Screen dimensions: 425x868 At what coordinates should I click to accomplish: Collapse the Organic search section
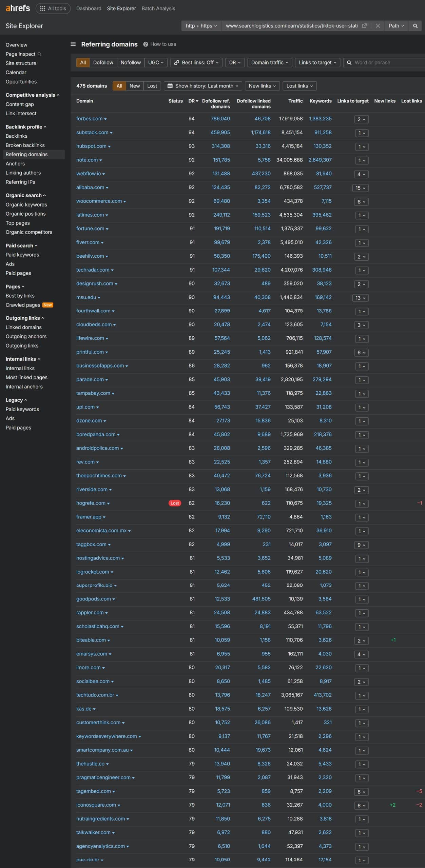[25, 195]
